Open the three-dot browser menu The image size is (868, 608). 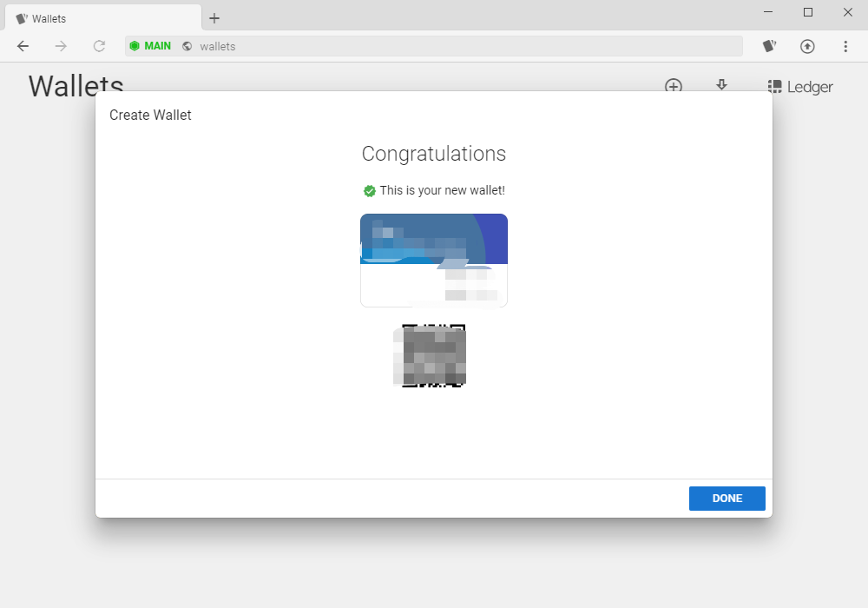coord(845,46)
